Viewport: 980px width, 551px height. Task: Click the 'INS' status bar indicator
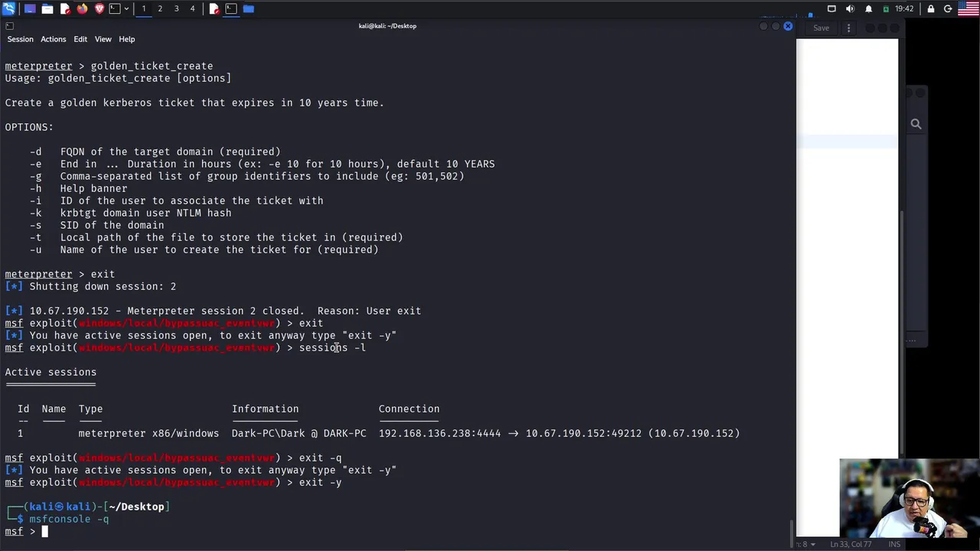(894, 544)
